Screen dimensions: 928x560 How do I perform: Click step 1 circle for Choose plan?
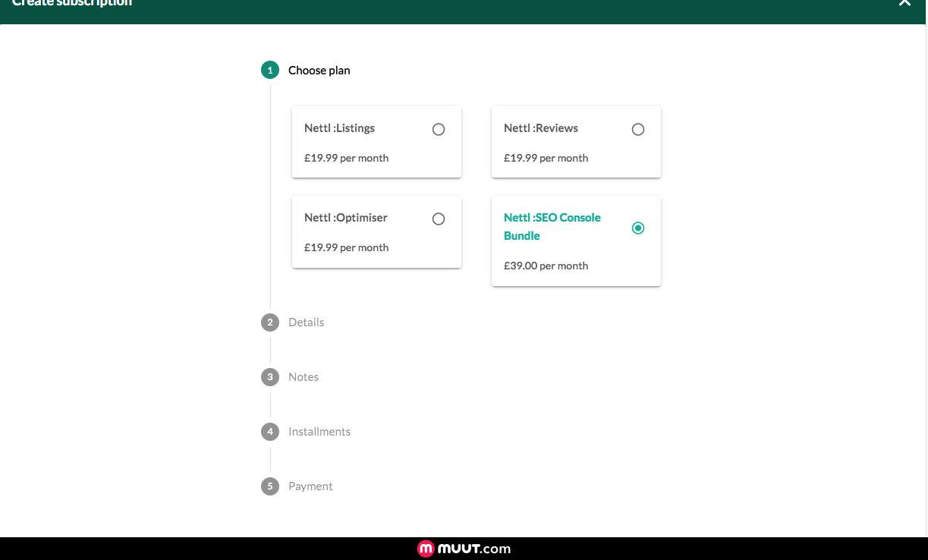pos(270,70)
